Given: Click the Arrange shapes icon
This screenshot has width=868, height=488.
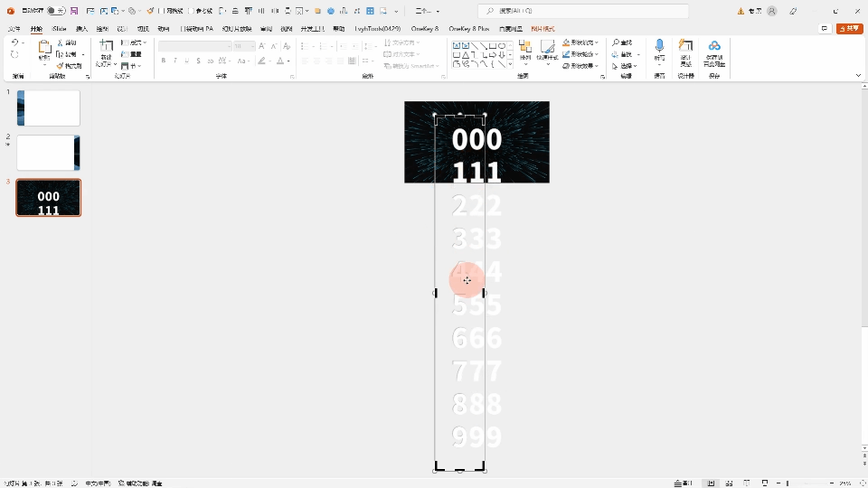Looking at the screenshot, I should click(524, 51).
